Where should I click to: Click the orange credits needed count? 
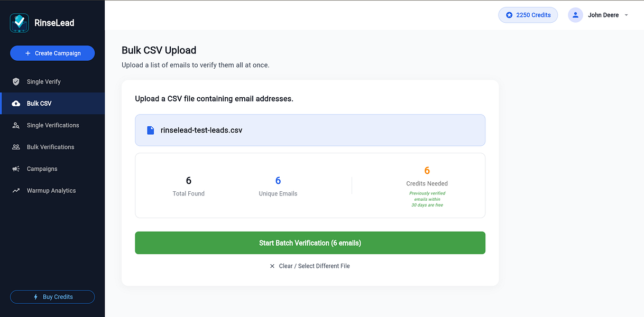[x=427, y=171]
